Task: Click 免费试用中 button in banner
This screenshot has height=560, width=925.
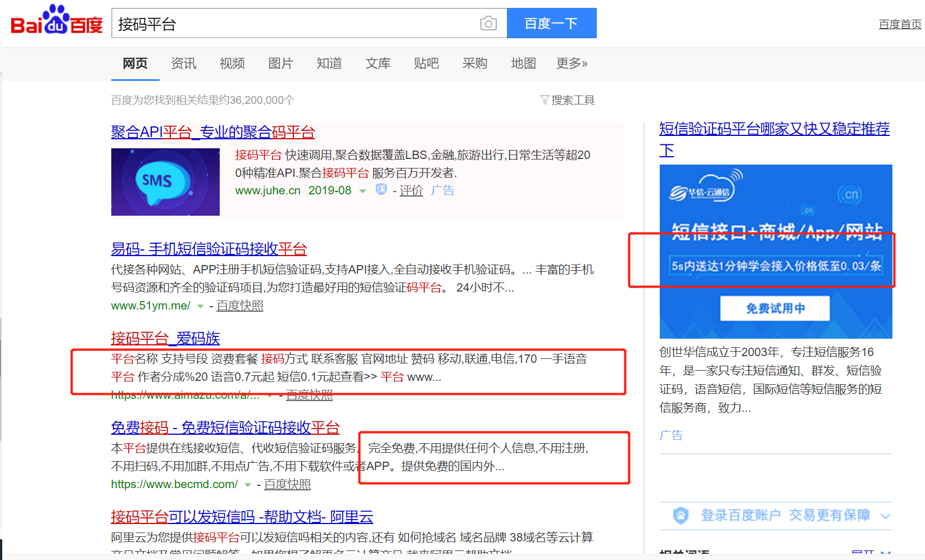Action: pyautogui.click(x=775, y=308)
